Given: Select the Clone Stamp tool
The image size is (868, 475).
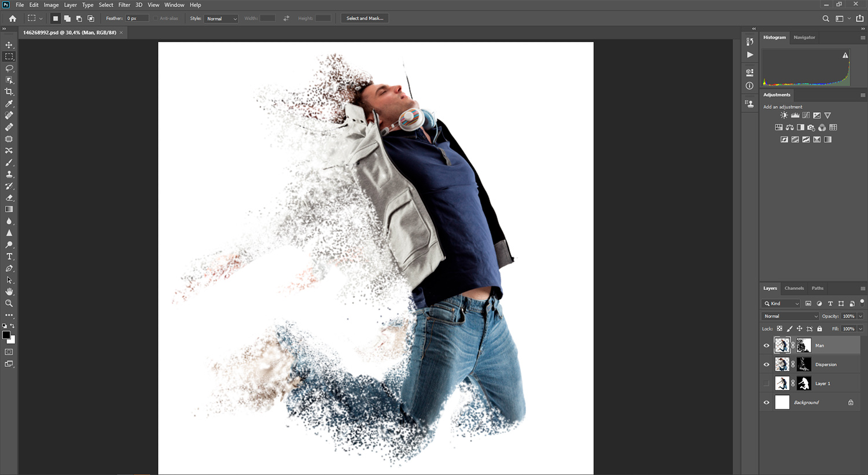Looking at the screenshot, I should [9, 174].
